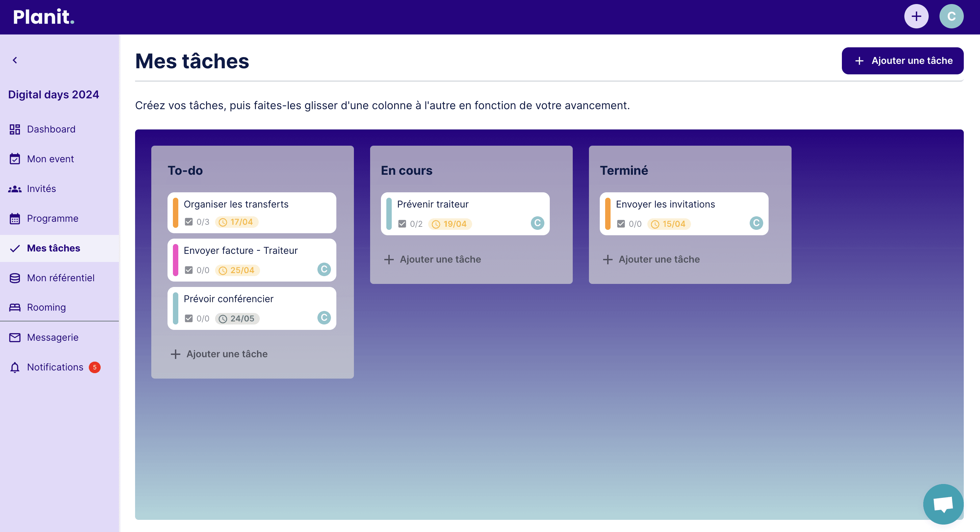Click assignee avatar on Envoyer les invitations
Viewport: 980px width, 532px height.
tap(756, 223)
